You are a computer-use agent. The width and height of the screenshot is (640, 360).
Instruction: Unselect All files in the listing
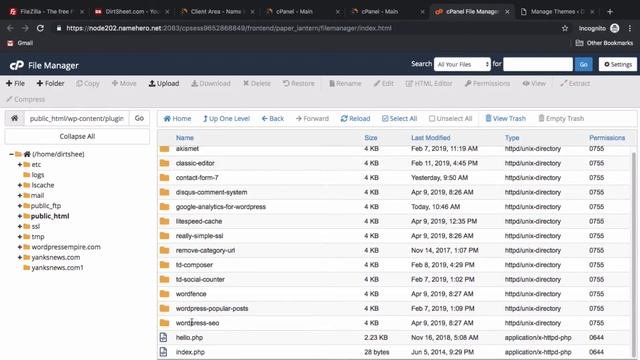click(x=450, y=118)
